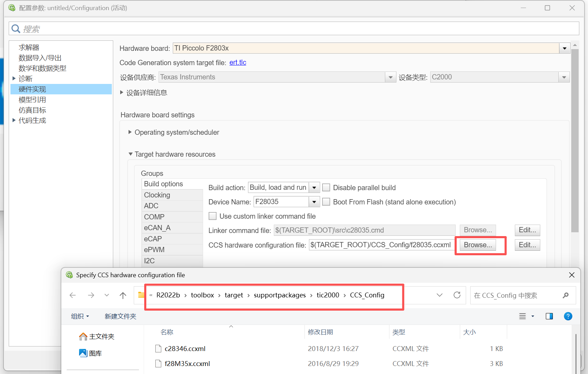Open the 设备供应商 dropdown

[390, 77]
